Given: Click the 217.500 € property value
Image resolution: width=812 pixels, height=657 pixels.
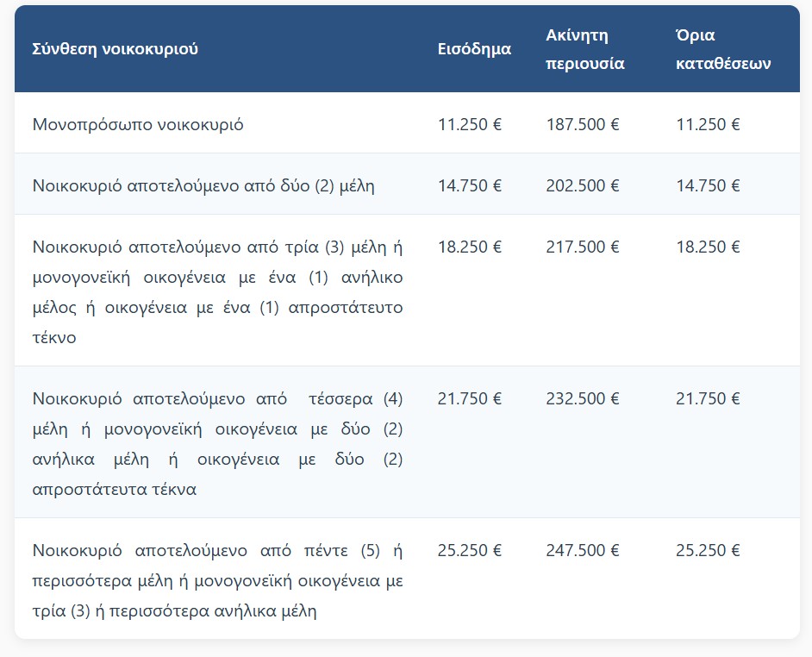Looking at the screenshot, I should [583, 247].
